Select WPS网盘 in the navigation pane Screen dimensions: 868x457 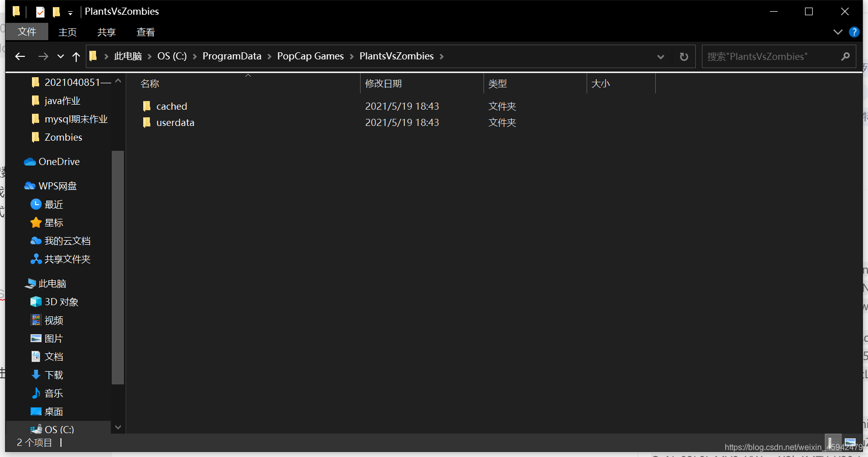(x=51, y=186)
